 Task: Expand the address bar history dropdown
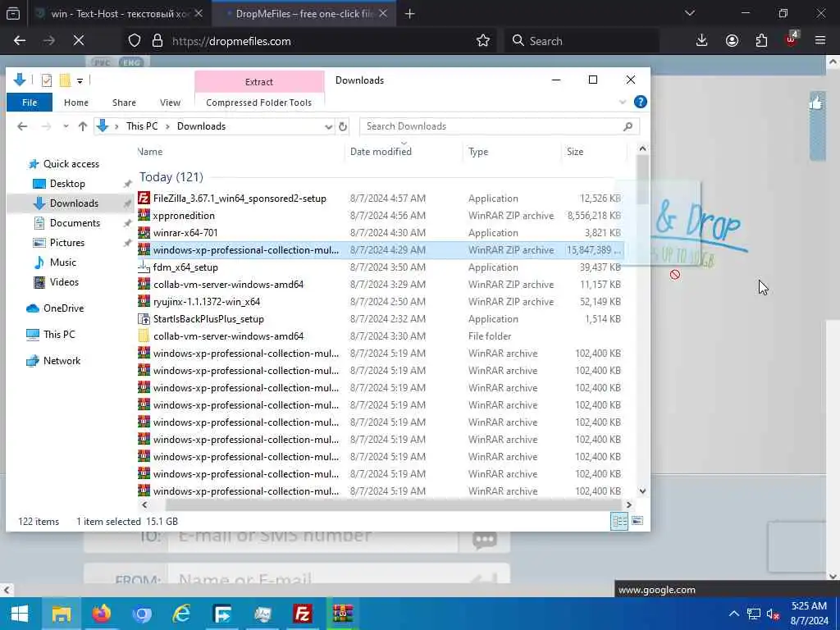click(x=328, y=126)
